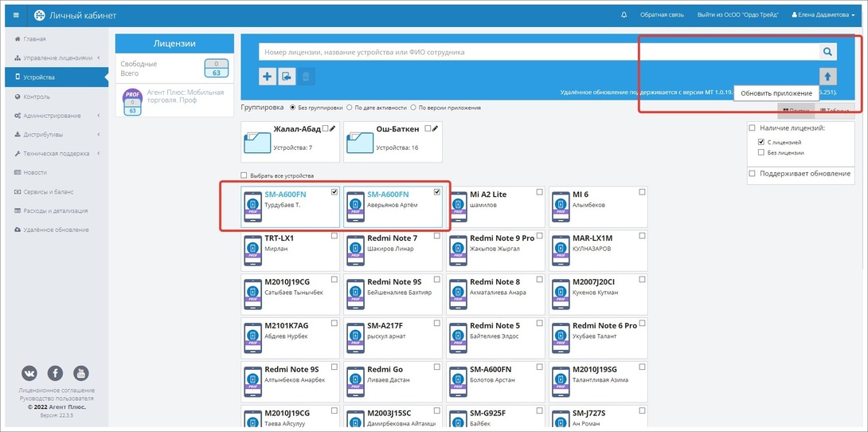Open 'Лицензионное соглашение' link

click(57, 391)
